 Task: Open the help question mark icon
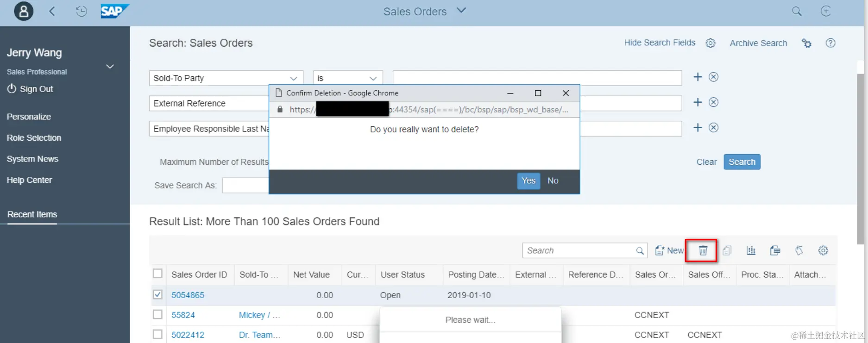[830, 43]
